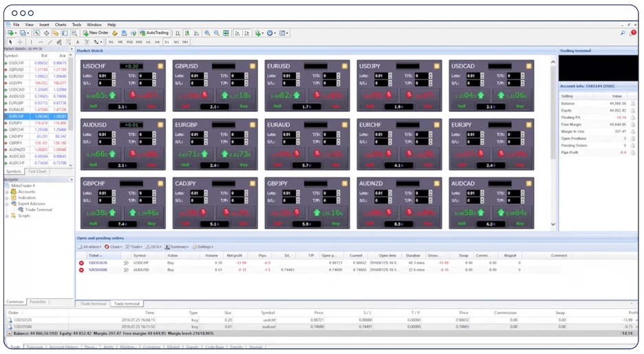Expand the Indicators tree node
This screenshot has height=354, width=644.
[x=7, y=198]
